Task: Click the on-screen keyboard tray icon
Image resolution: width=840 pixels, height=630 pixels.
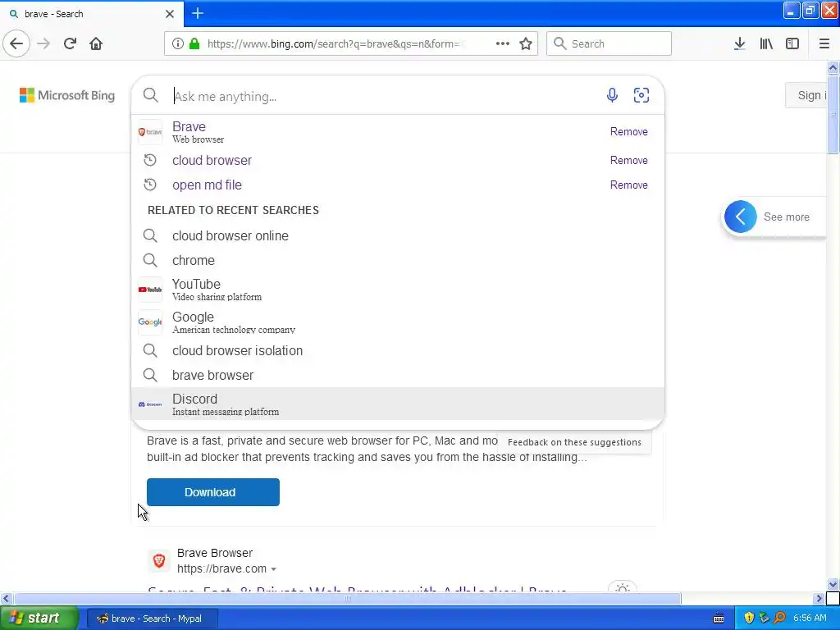Action: [x=719, y=619]
